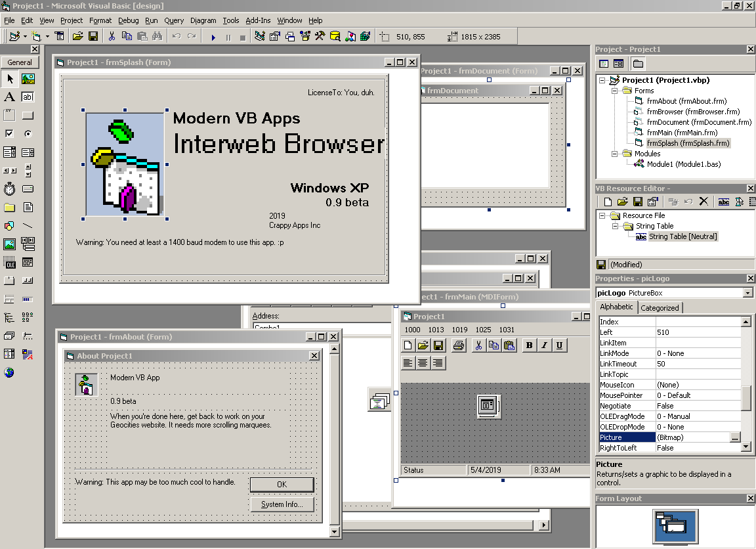
Task: Click the Left property value field showing 510
Action: pos(698,332)
